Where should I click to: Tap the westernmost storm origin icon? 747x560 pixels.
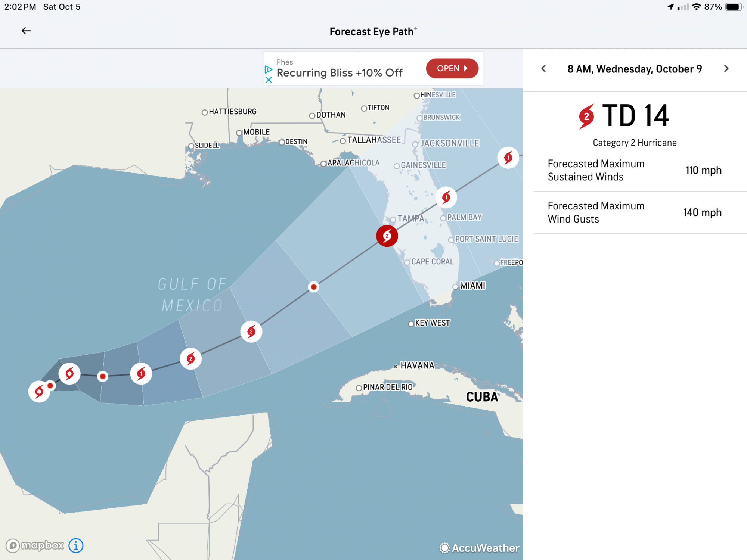[39, 391]
